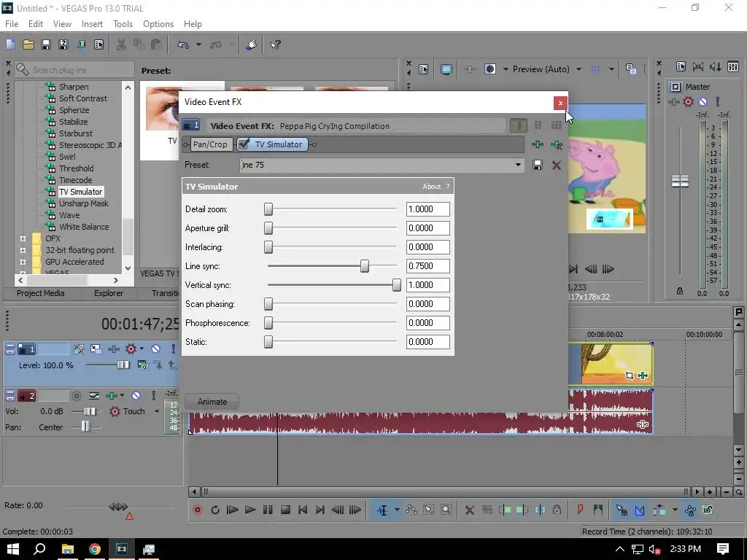Save project with the floppy disk icon
The height and width of the screenshot is (560, 747).
pos(46,44)
